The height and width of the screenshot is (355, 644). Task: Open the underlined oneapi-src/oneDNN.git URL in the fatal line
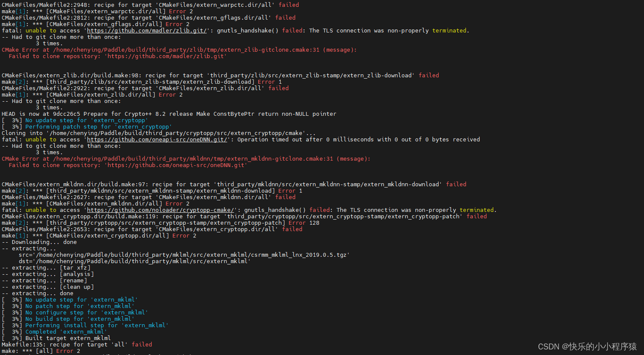pos(157,140)
